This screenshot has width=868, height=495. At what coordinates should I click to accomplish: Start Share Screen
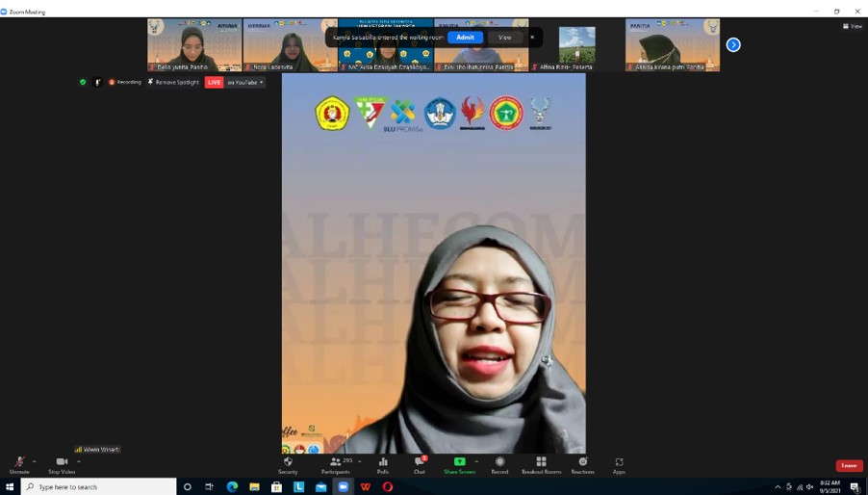click(459, 465)
